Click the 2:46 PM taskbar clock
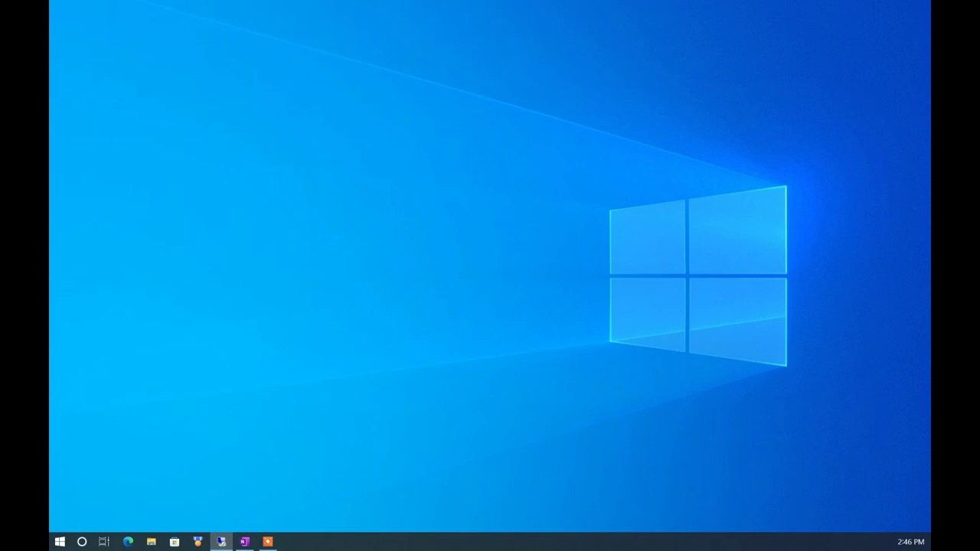This screenshot has height=551, width=980. [911, 542]
